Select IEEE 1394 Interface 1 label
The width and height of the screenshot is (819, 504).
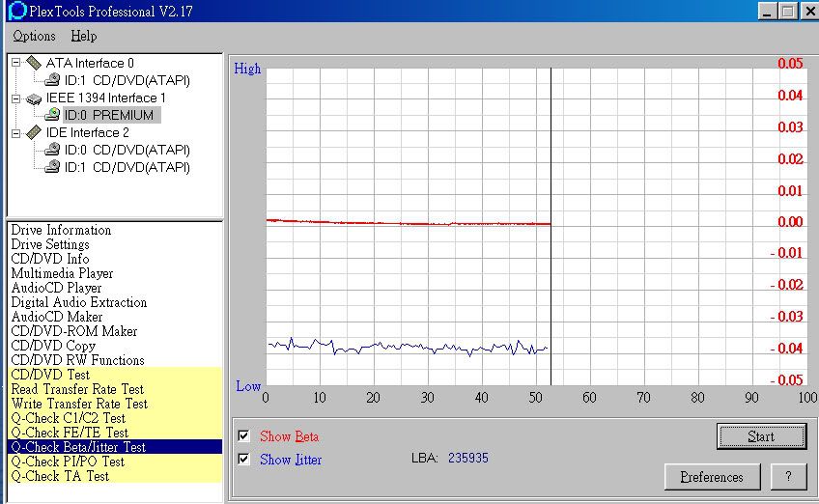click(x=105, y=98)
